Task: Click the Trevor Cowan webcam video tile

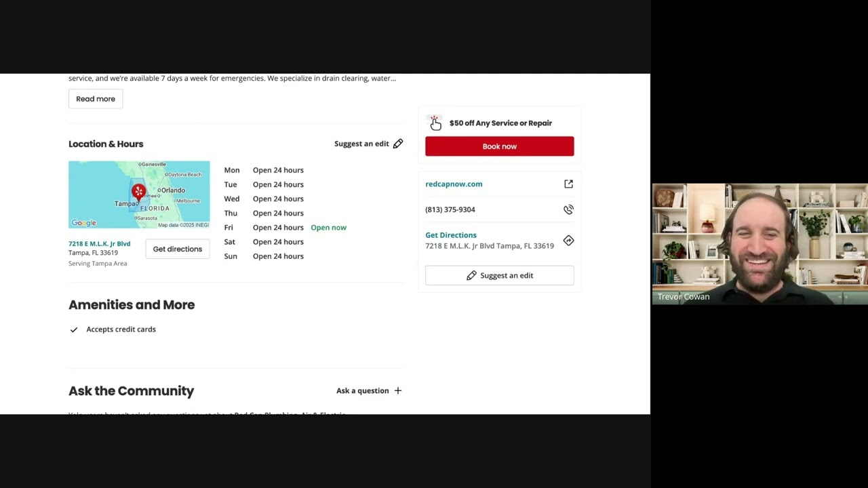Action: [x=759, y=244]
